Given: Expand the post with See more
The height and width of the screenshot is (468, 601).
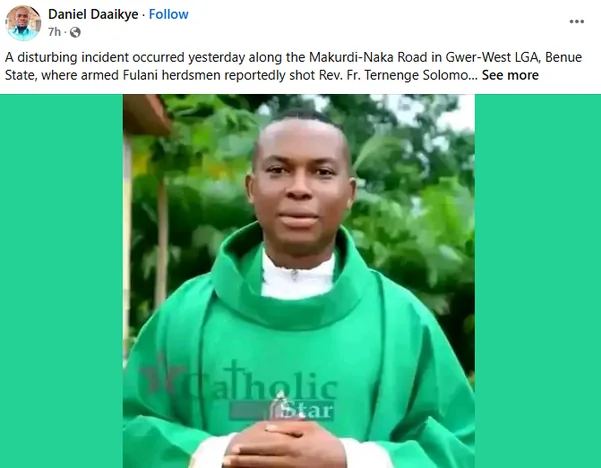Looking at the screenshot, I should point(510,75).
